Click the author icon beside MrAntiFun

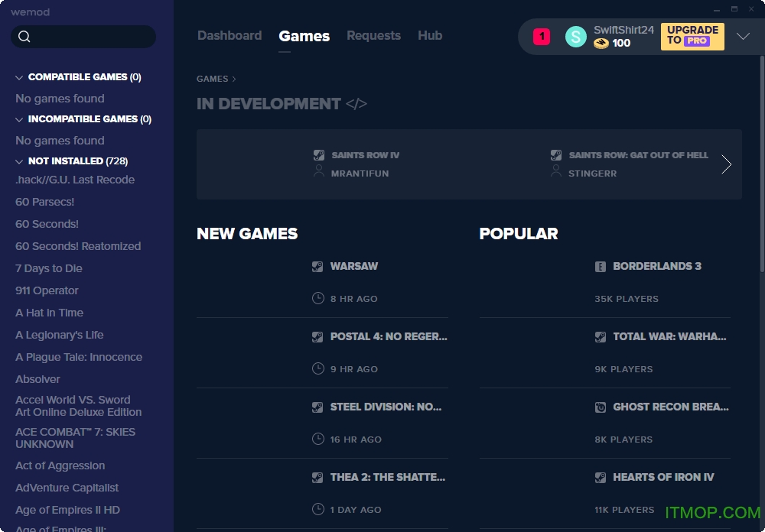tap(319, 172)
